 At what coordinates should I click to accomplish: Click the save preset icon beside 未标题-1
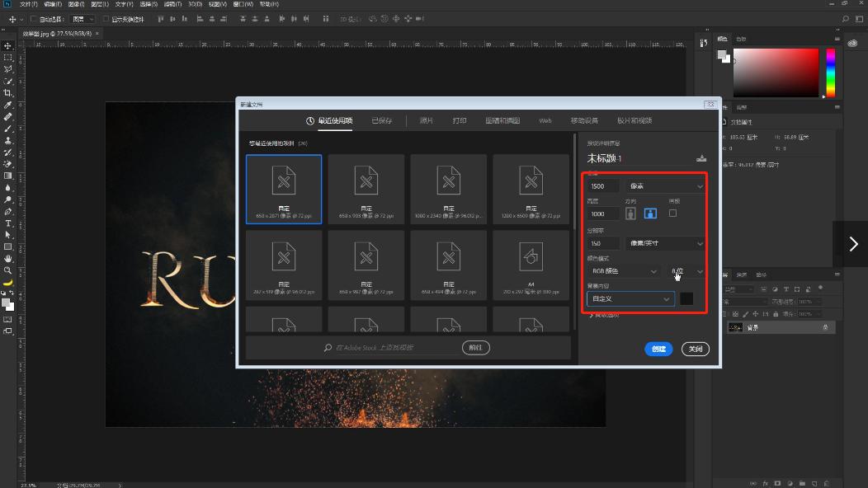pos(701,157)
